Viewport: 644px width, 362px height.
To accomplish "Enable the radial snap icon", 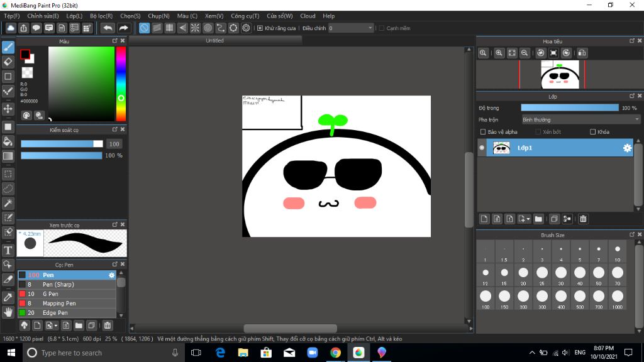I will pyautogui.click(x=195, y=28).
